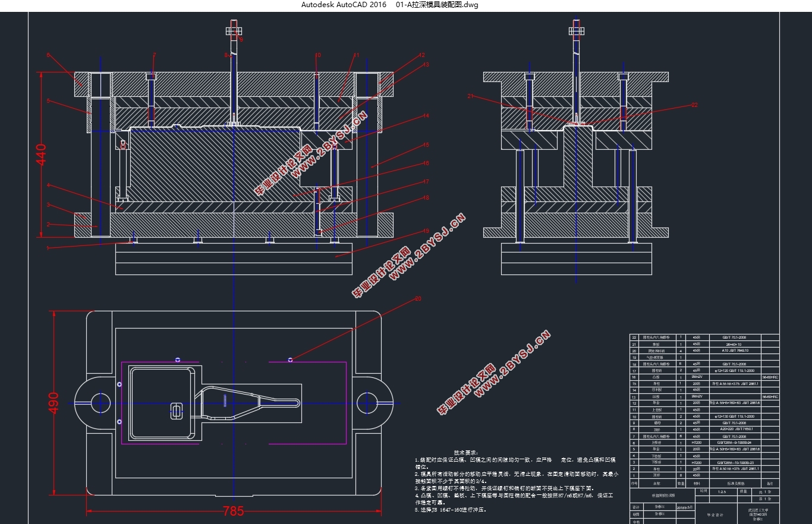Click the quantity 8 in table row 1
This screenshot has height=524, width=812.
point(681,475)
